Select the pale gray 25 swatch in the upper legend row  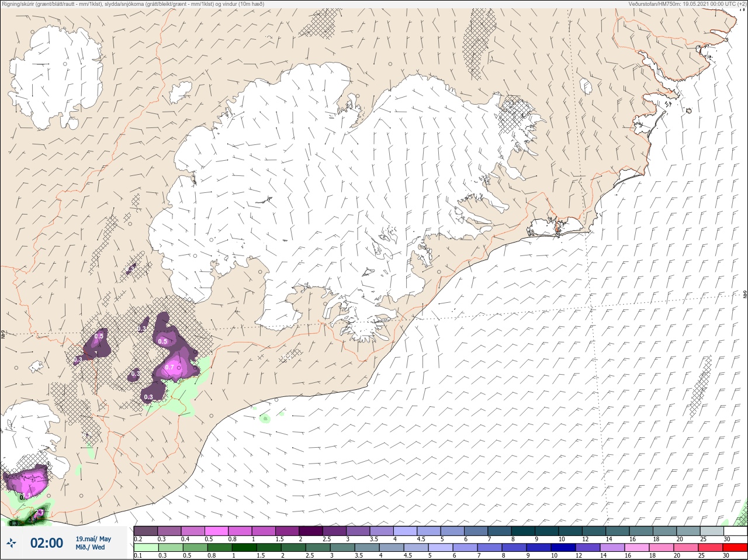click(712, 531)
